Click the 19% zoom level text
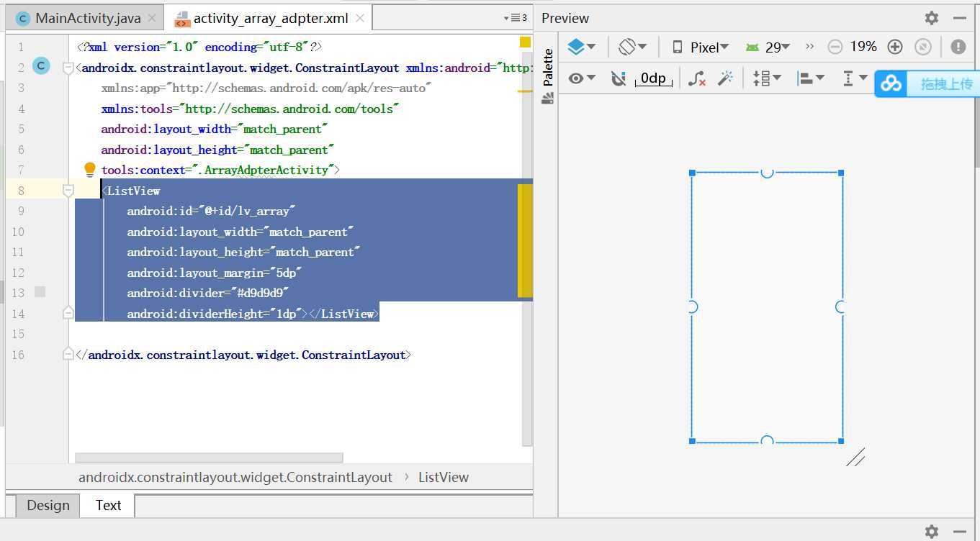 863,47
